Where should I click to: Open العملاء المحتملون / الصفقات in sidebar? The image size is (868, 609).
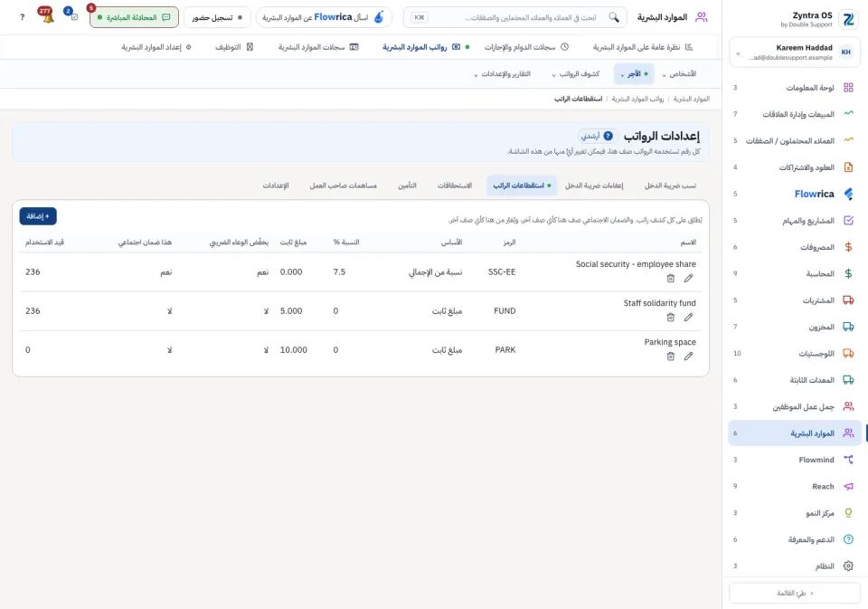(795, 141)
